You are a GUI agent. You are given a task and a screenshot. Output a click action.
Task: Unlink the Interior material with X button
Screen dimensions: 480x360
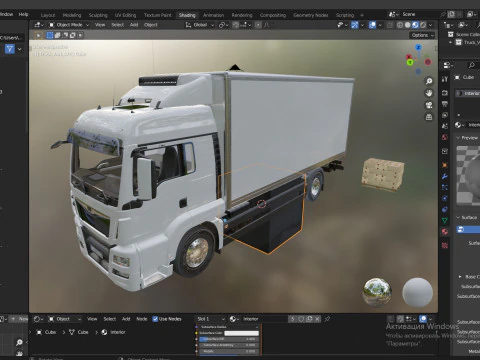pos(317,319)
